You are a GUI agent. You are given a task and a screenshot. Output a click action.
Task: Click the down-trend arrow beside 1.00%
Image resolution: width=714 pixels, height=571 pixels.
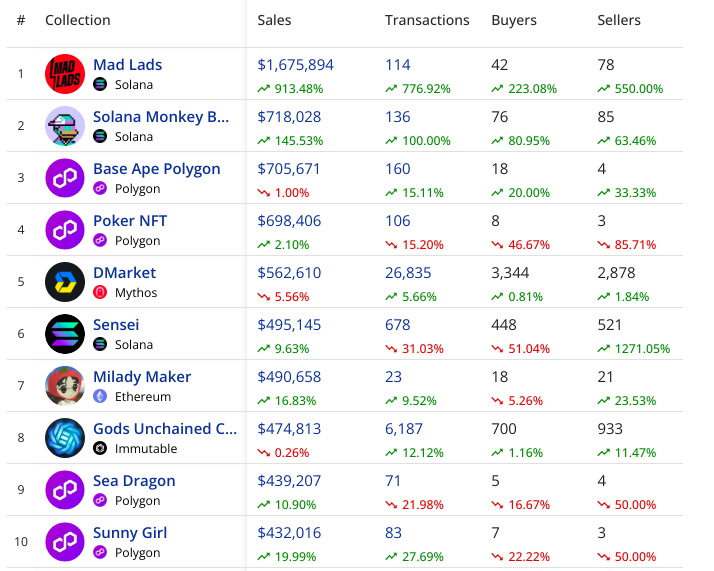point(264,193)
